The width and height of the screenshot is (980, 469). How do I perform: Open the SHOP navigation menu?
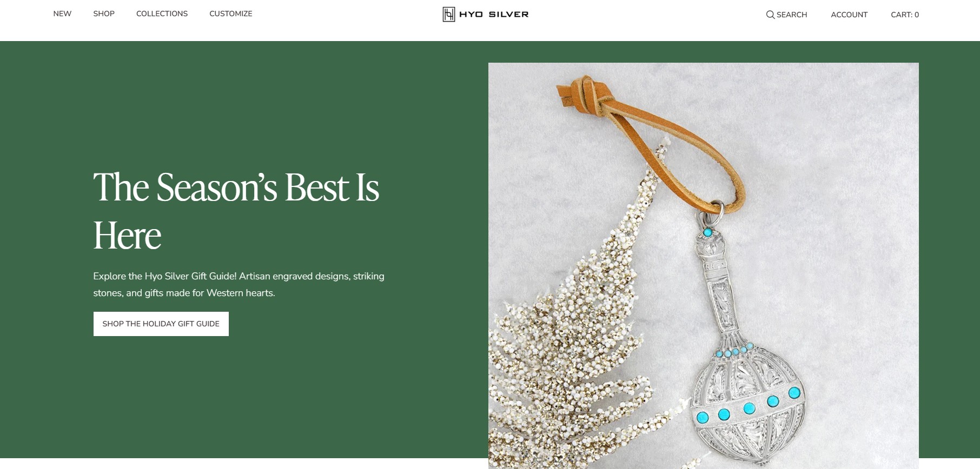(104, 14)
